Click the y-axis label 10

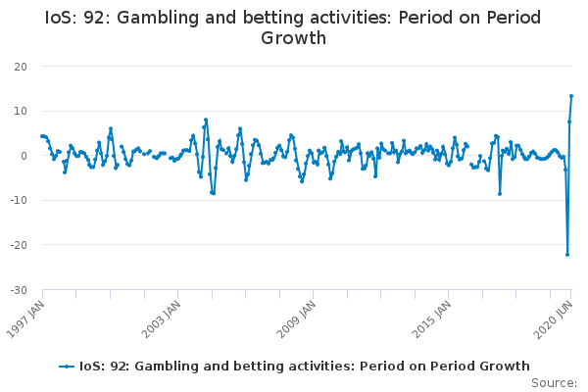[x=20, y=111]
